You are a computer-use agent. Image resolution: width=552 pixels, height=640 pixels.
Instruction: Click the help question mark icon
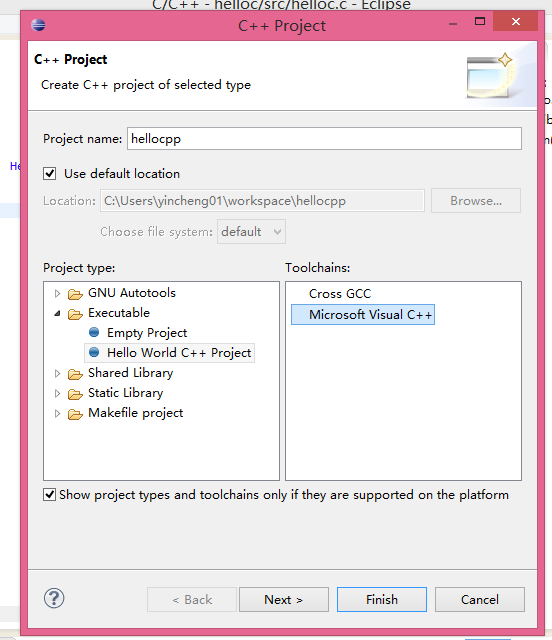pos(54,598)
